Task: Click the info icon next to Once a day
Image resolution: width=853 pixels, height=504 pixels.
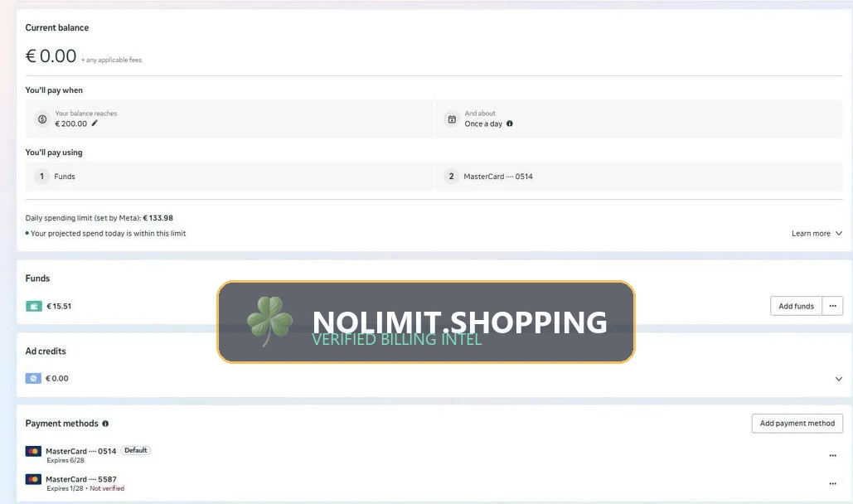Action: pos(510,124)
